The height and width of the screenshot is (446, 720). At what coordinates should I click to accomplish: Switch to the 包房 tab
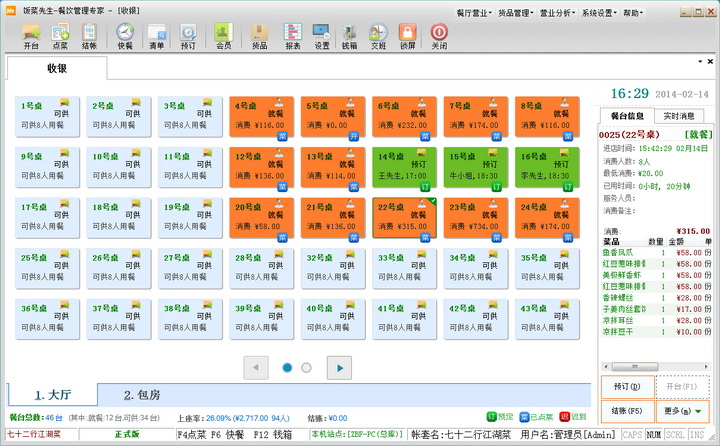[x=143, y=394]
